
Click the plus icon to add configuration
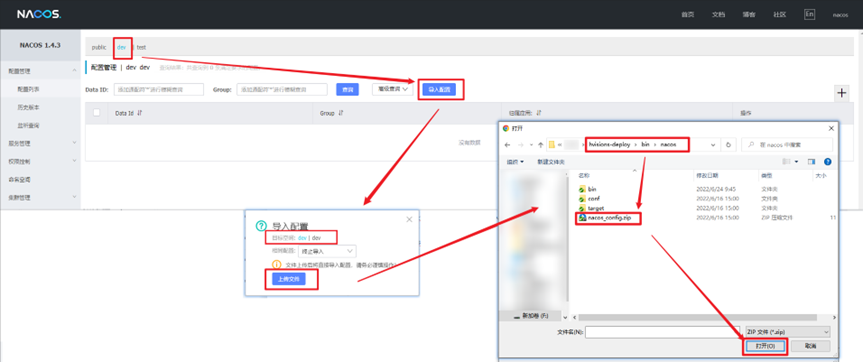tap(842, 93)
